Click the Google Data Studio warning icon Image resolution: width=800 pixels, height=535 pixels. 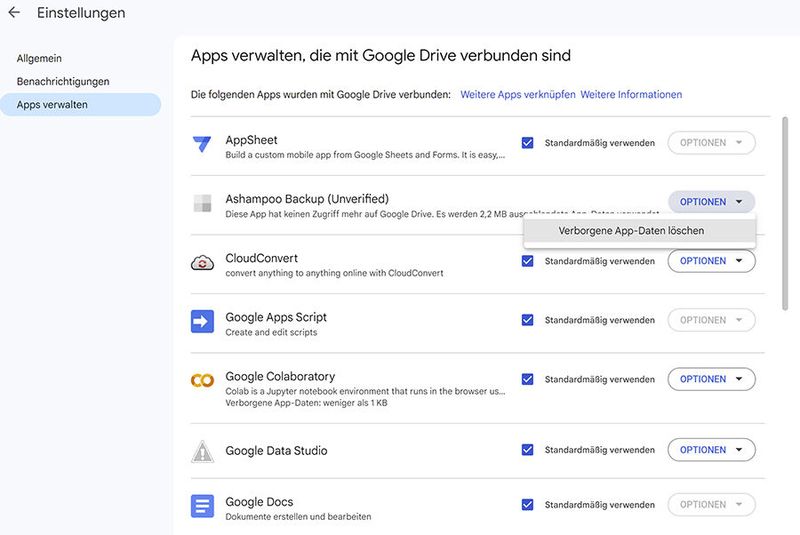pos(202,451)
